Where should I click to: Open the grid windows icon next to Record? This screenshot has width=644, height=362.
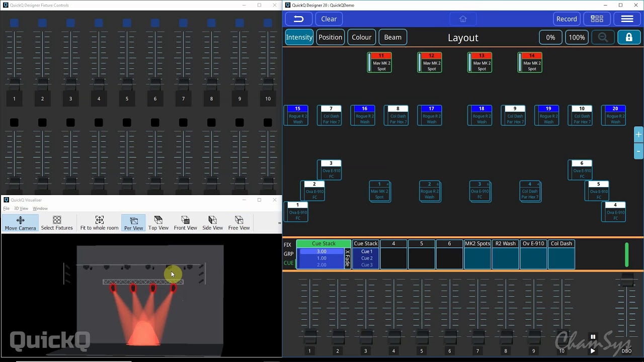tap(597, 19)
